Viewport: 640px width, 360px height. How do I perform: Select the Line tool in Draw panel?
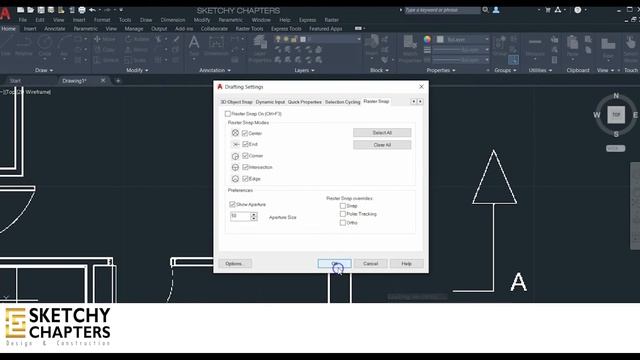click(6, 45)
